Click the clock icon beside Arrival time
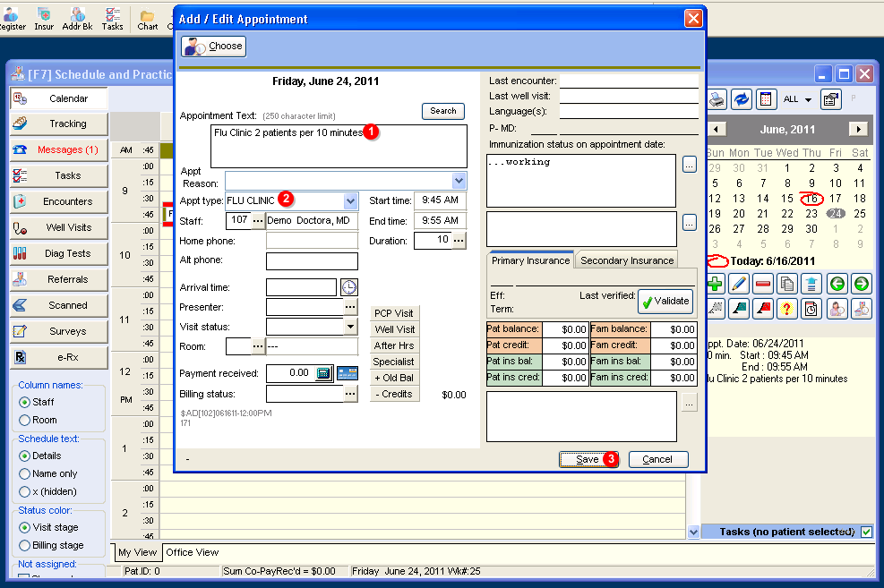This screenshot has height=588, width=884. coord(349,287)
